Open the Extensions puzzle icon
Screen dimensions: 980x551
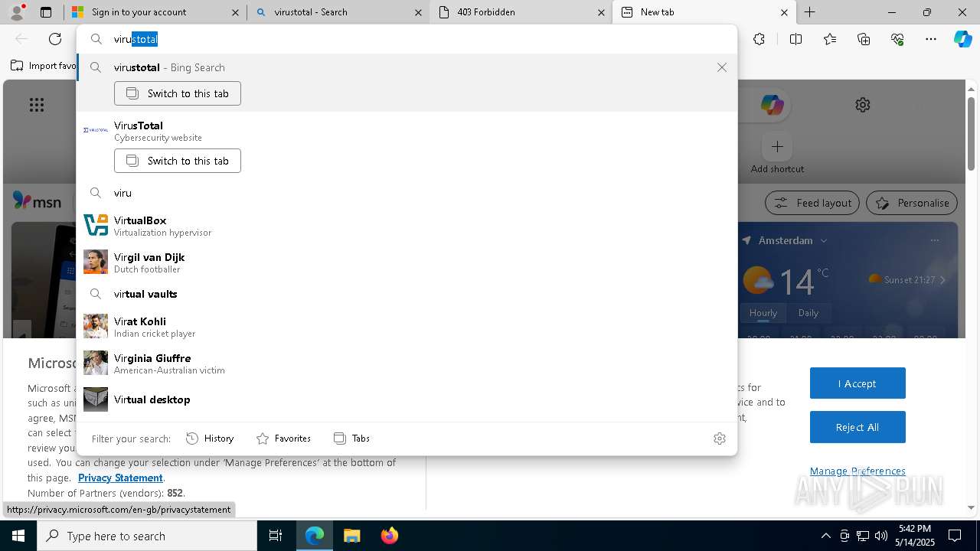[759, 39]
